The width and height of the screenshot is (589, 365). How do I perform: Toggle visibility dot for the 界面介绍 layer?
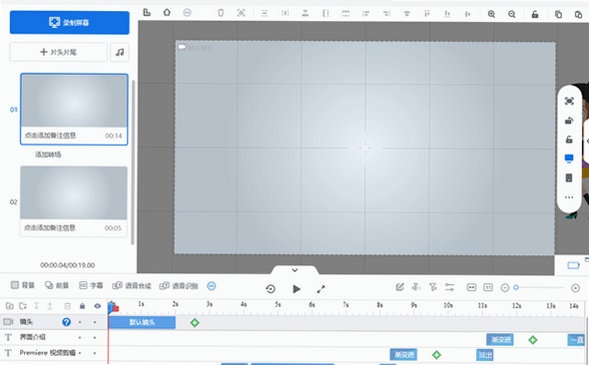coord(95,338)
